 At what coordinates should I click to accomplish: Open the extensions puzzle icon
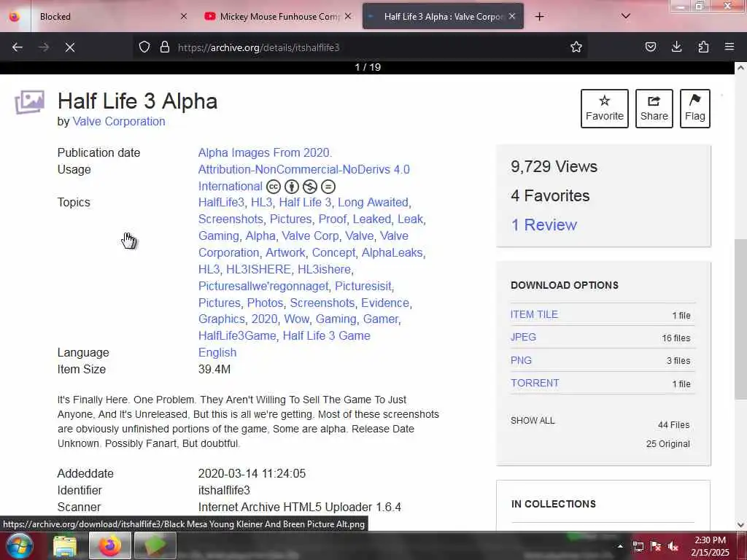pos(703,47)
